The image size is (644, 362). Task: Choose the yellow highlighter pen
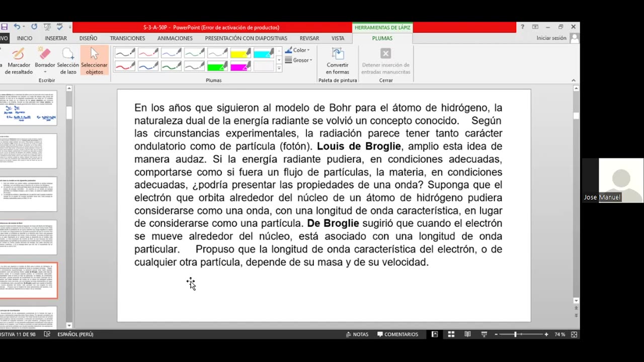click(240, 53)
